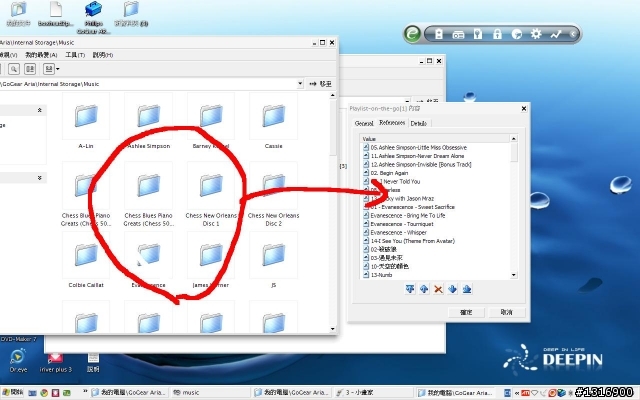Open the 我的最愛(A) menu

(x=41, y=55)
